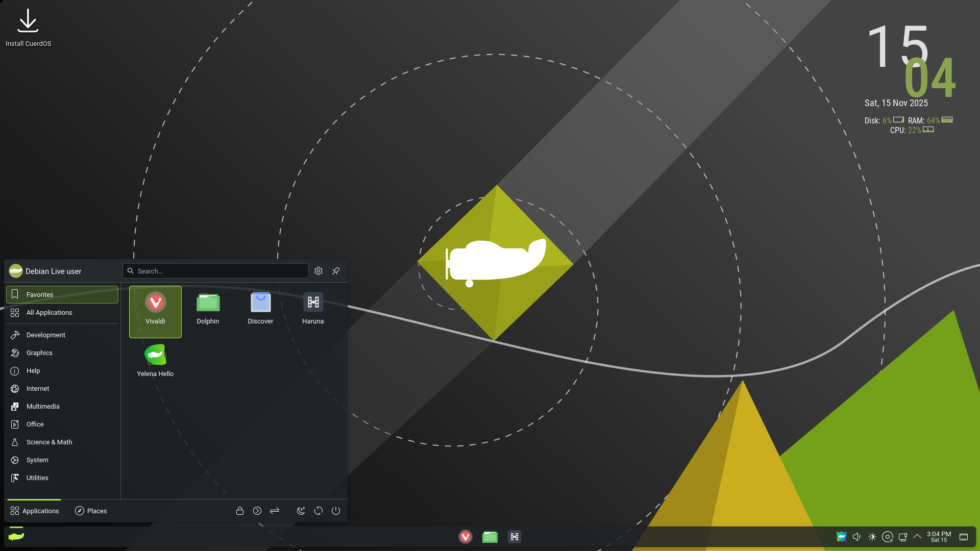Open the Multimedia category
980x551 pixels.
pyautogui.click(x=43, y=407)
